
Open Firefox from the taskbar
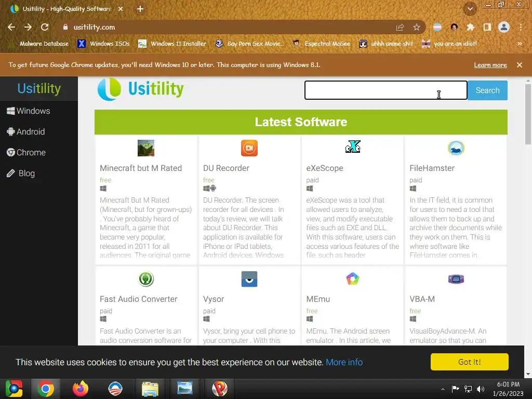coord(81,389)
